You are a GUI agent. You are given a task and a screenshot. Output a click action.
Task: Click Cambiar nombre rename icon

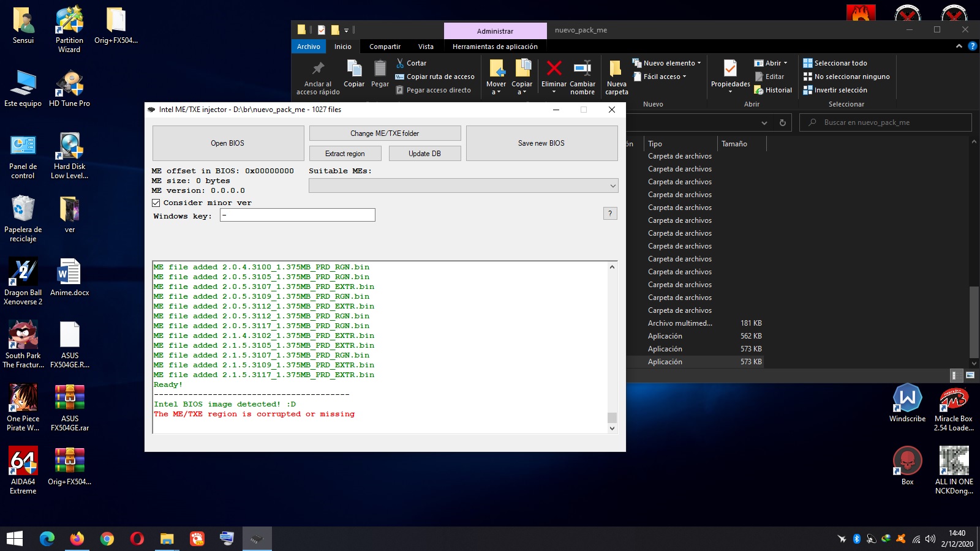[x=582, y=69]
